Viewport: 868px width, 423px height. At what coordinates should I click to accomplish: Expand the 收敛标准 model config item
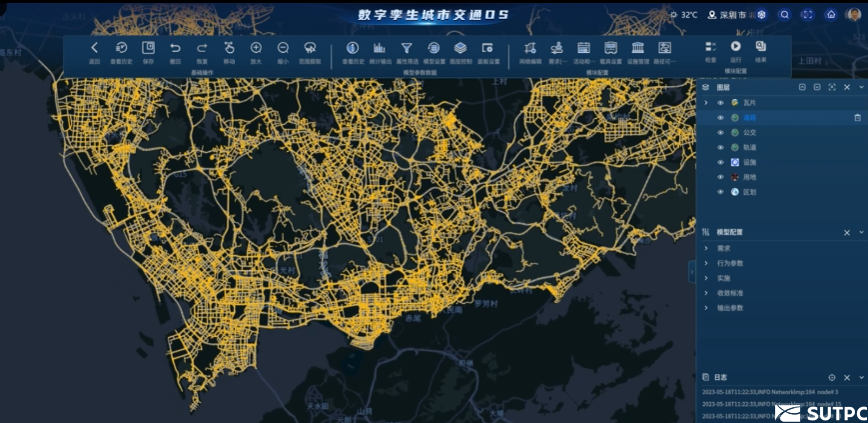(x=706, y=293)
